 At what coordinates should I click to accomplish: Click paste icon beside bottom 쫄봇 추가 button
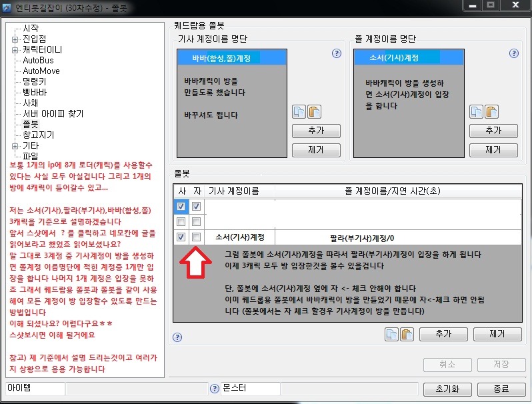coord(407,335)
